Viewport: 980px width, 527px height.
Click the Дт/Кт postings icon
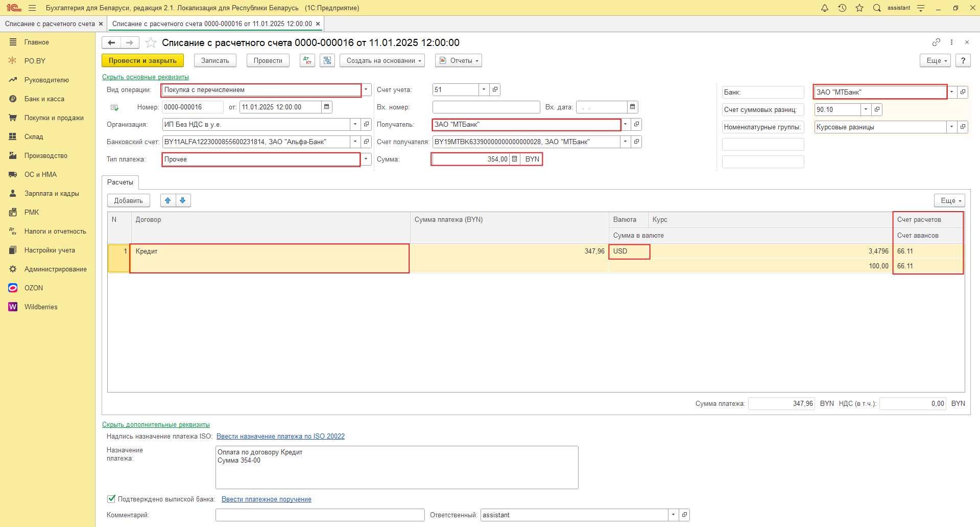(x=307, y=60)
